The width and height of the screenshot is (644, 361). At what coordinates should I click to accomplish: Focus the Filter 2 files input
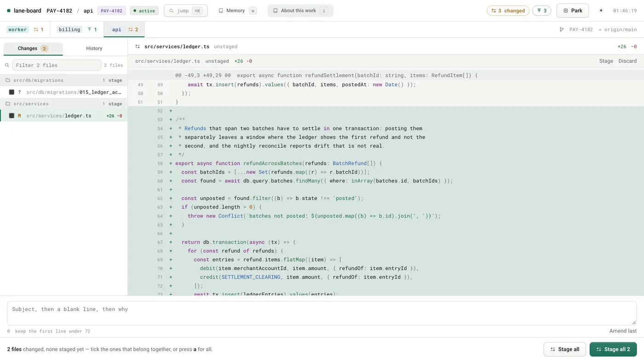(57, 65)
